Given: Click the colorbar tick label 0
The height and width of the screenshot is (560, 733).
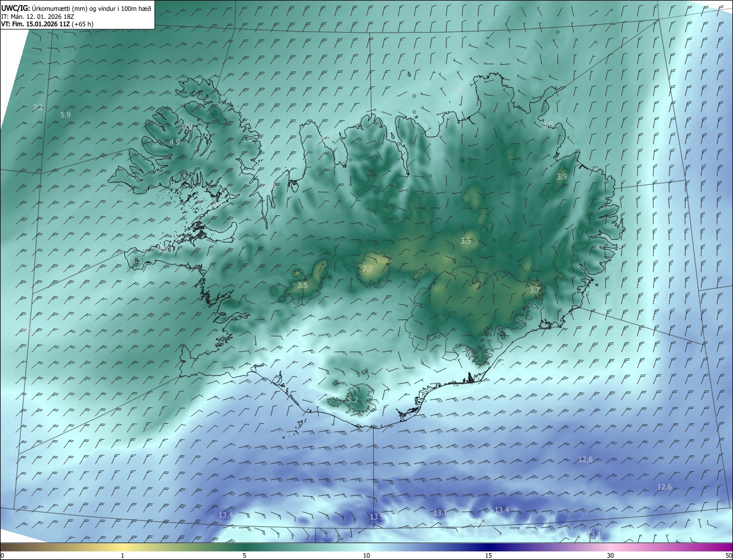Looking at the screenshot, I should tap(2, 555).
